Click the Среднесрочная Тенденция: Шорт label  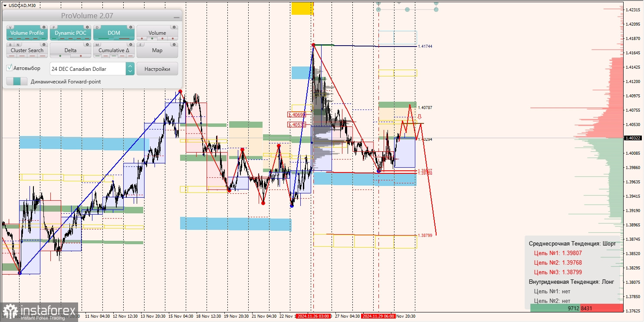click(572, 243)
